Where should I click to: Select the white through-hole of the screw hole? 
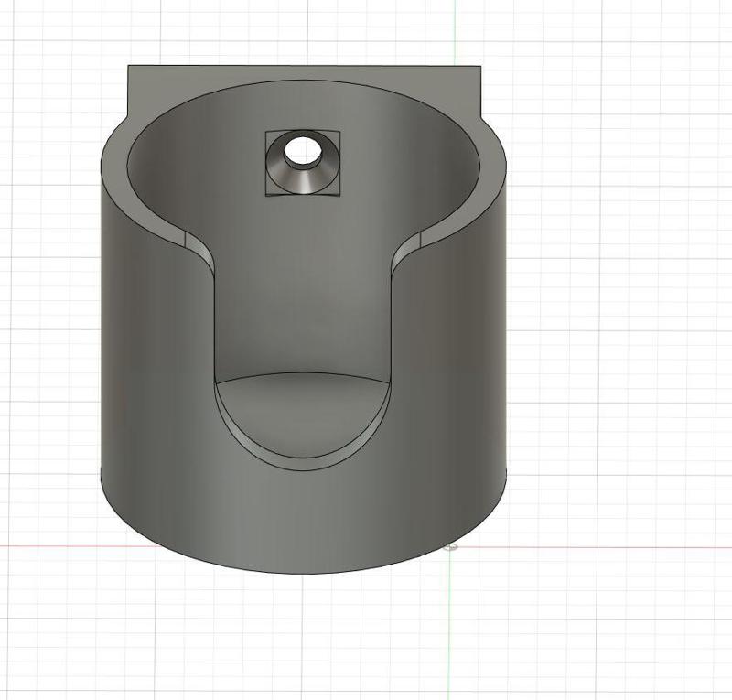click(x=303, y=151)
